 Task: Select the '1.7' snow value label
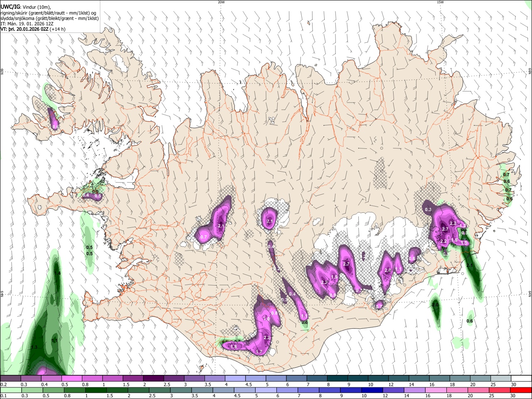point(259,352)
